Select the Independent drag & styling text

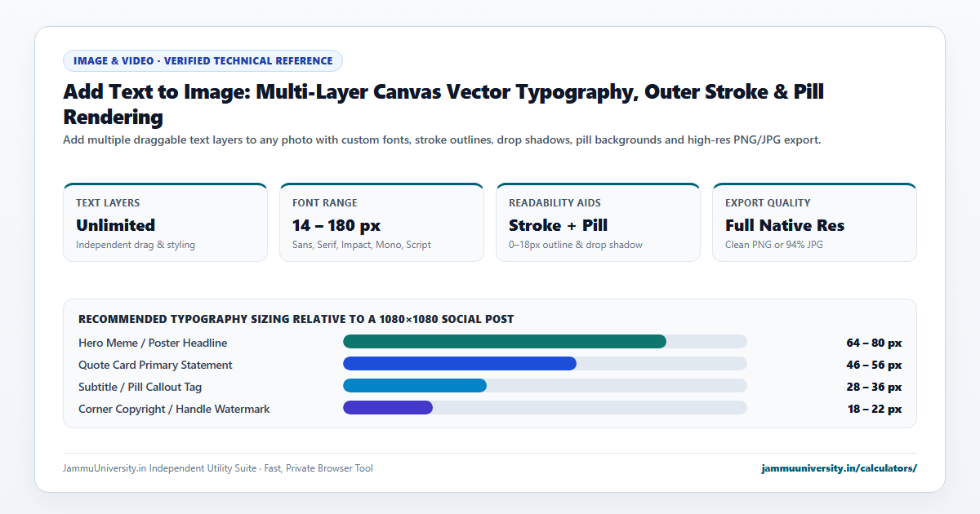(136, 245)
